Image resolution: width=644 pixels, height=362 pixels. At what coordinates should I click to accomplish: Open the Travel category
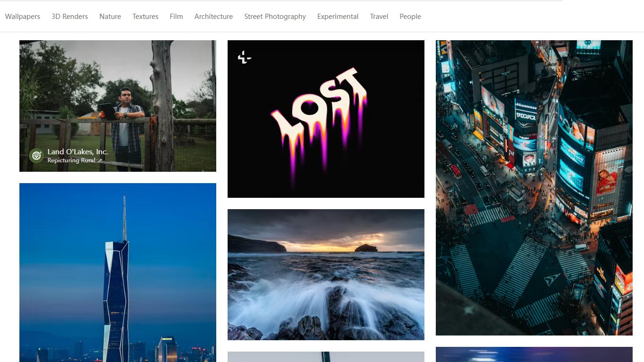coord(379,17)
